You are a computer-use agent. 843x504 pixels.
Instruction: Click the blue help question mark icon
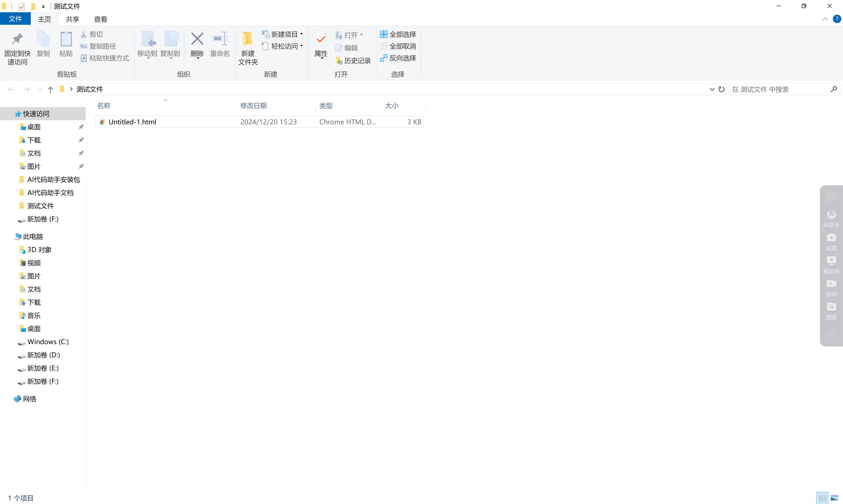(837, 19)
